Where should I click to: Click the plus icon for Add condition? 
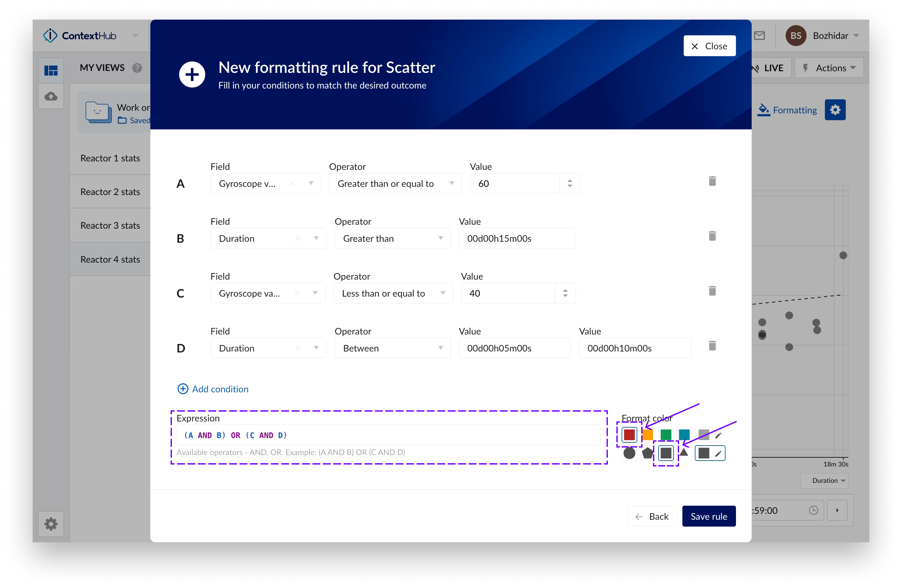coord(183,389)
